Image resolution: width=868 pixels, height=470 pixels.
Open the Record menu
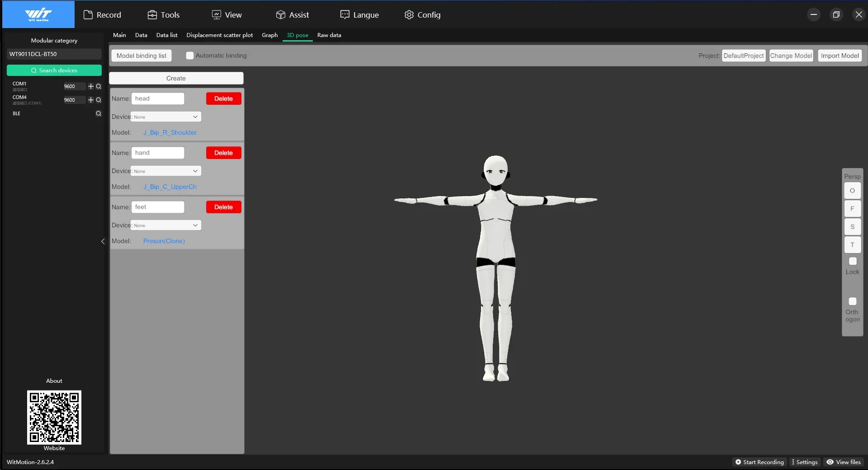tap(103, 15)
